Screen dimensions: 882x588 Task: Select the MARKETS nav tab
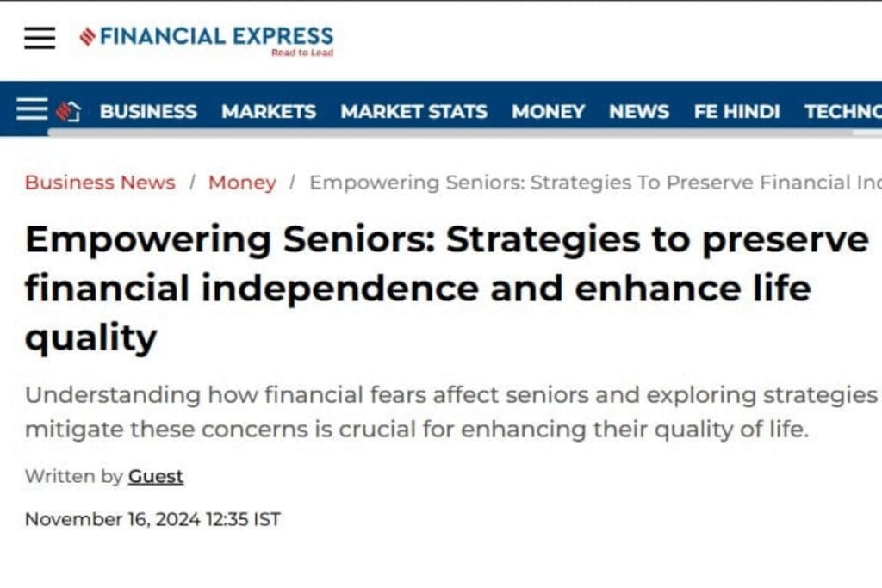pyautogui.click(x=269, y=112)
